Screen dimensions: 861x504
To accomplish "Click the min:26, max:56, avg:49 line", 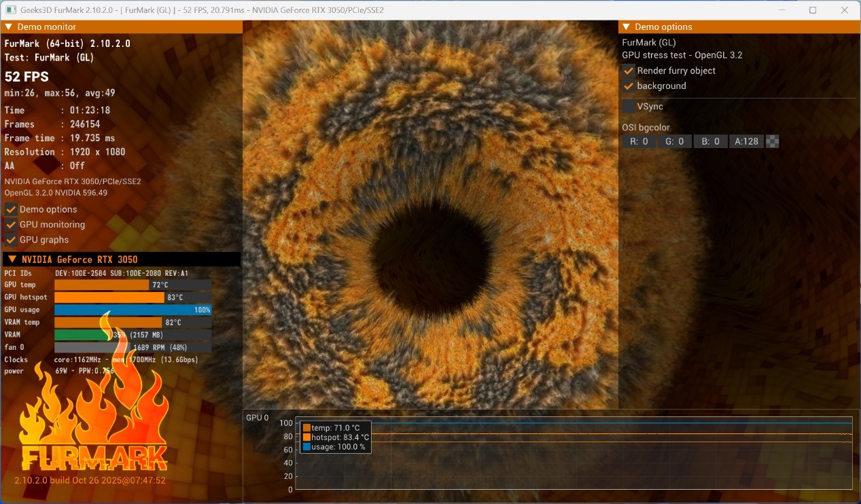I will pos(60,93).
